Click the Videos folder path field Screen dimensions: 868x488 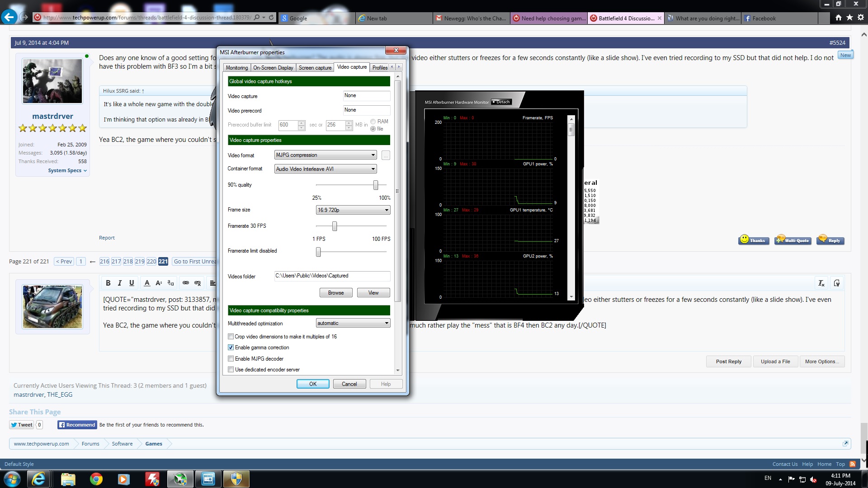coord(332,276)
